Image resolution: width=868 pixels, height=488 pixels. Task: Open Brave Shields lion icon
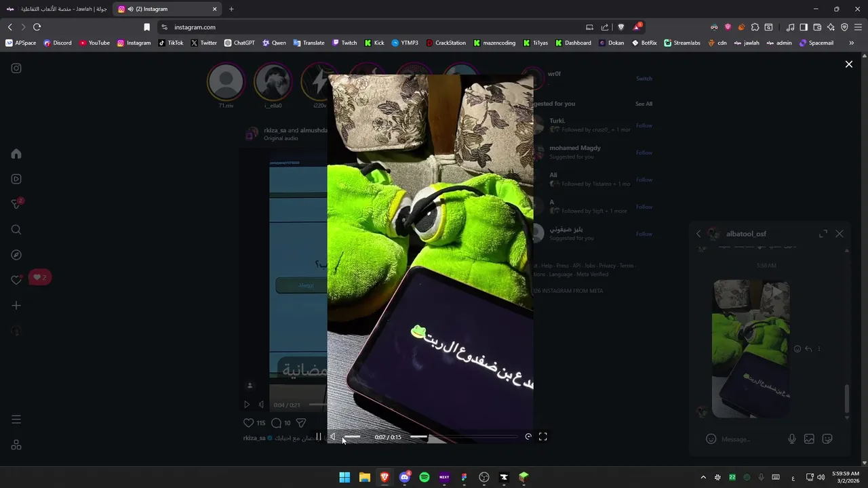620,27
